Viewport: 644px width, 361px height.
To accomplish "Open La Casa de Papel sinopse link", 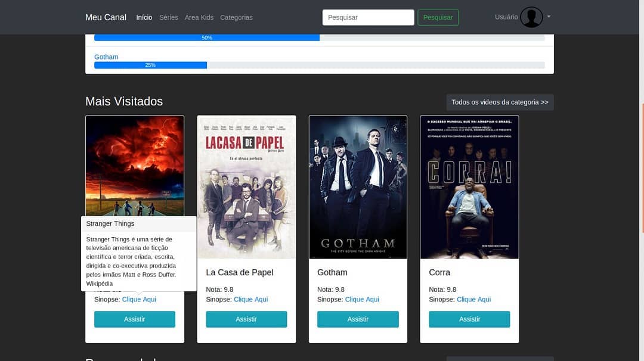I will click(x=250, y=300).
